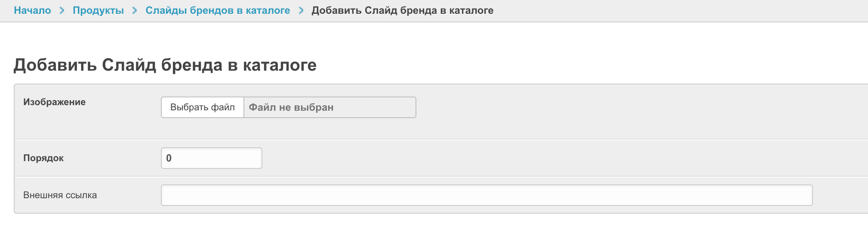Click the Изображение field label

tap(54, 102)
